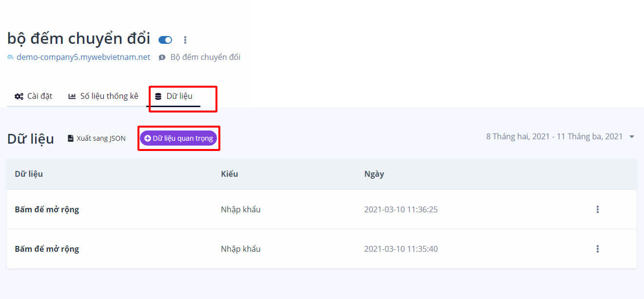644x299 pixels.
Task: Click the Bộ đếm chuyển đổi type icon
Action: pos(162,57)
